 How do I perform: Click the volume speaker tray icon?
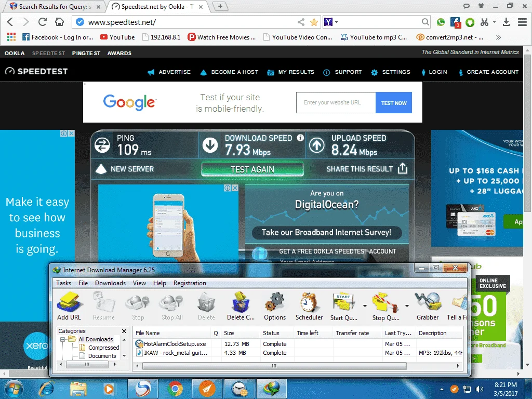coord(480,389)
